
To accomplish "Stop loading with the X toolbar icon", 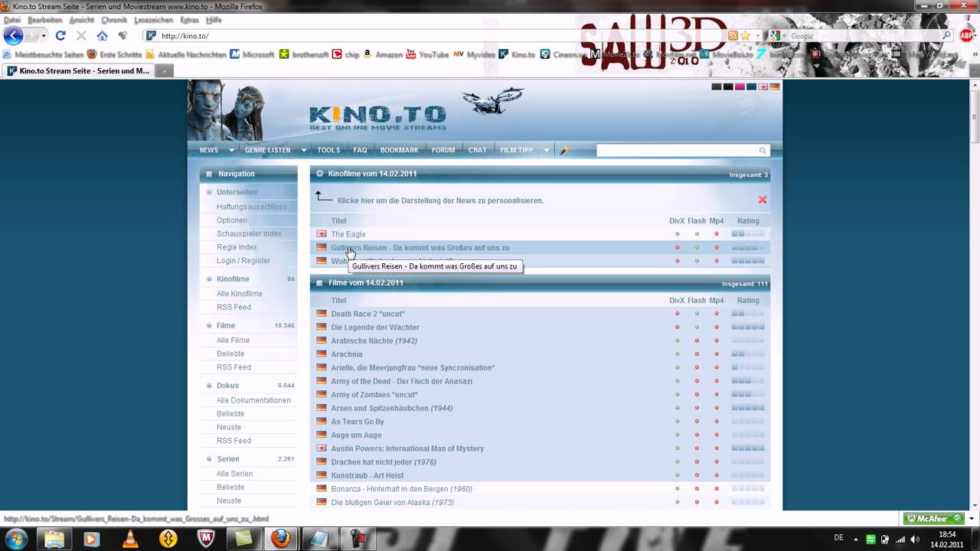I will pos(81,36).
